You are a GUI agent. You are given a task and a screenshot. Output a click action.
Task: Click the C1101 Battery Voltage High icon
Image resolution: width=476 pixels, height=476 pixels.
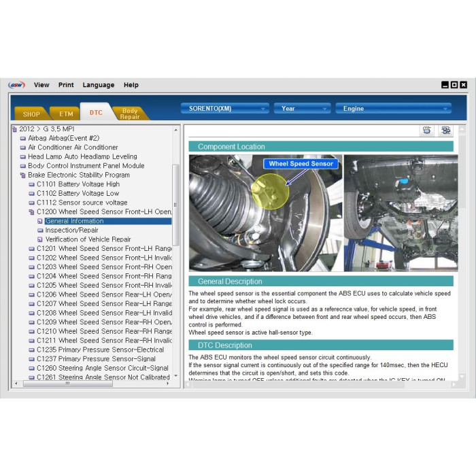31,184
